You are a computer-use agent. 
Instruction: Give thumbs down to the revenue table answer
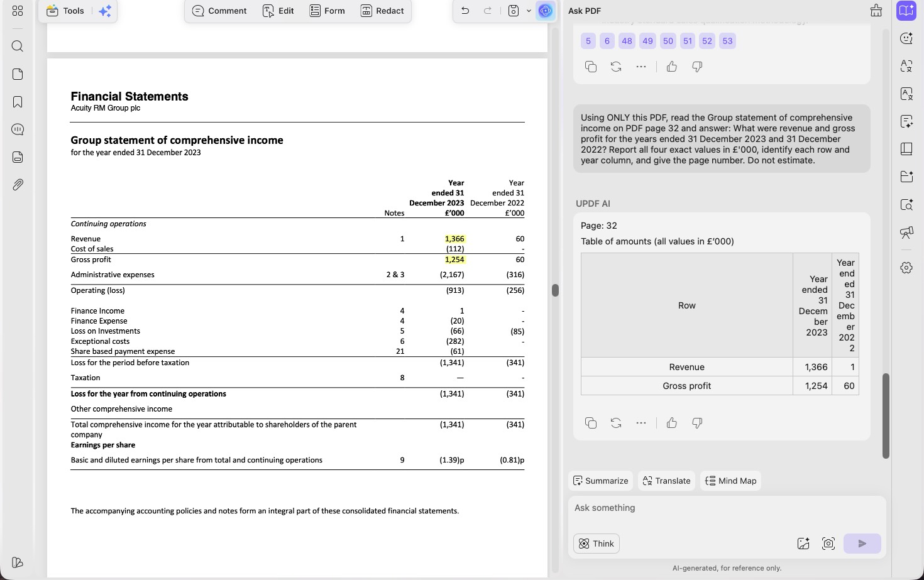[x=697, y=423]
